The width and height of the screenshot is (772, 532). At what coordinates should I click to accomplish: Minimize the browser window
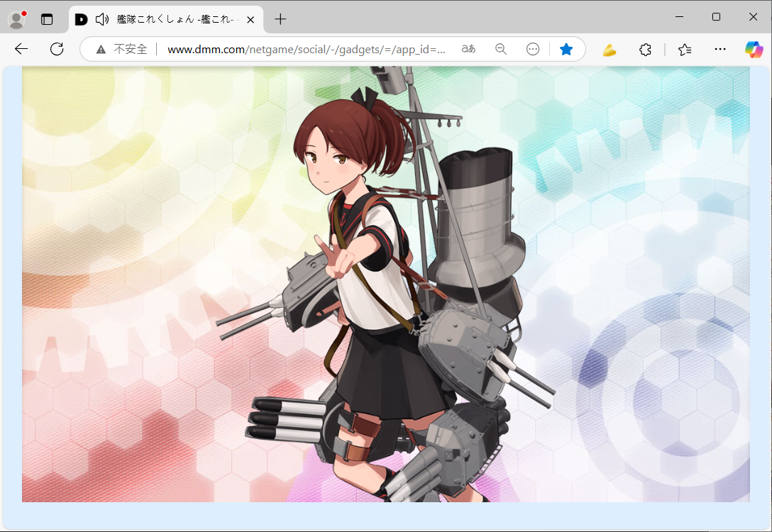click(680, 17)
